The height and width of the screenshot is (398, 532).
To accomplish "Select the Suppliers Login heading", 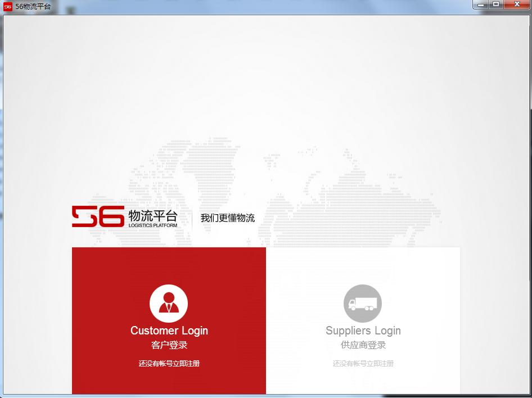I will tap(363, 331).
